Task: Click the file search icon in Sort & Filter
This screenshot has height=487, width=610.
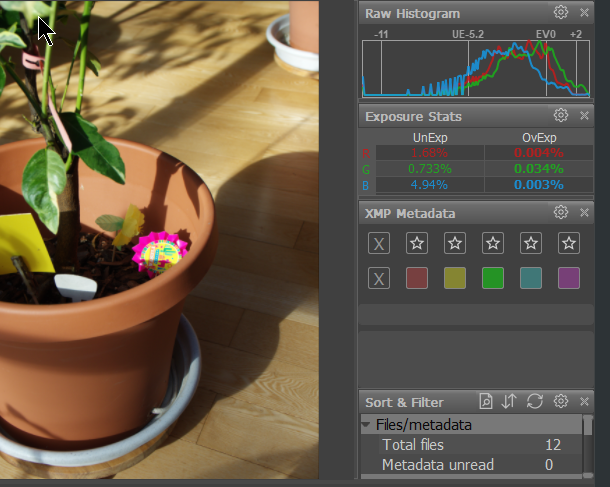Action: click(486, 402)
